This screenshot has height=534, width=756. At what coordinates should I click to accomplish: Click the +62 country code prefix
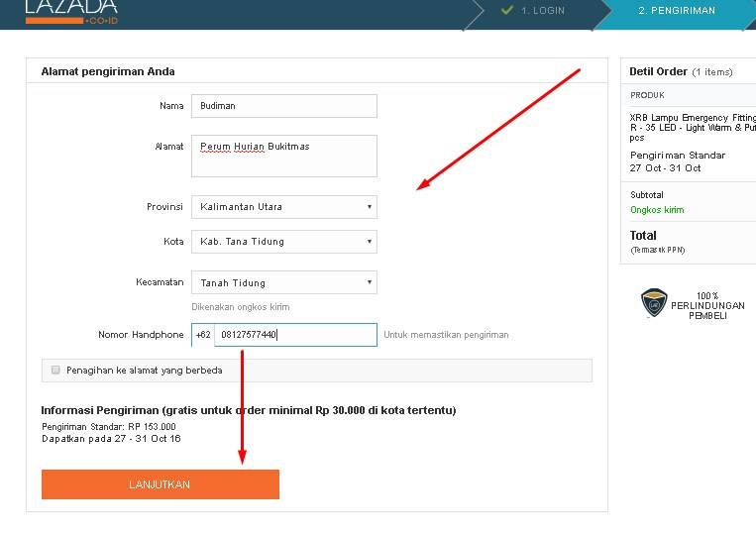click(x=203, y=335)
